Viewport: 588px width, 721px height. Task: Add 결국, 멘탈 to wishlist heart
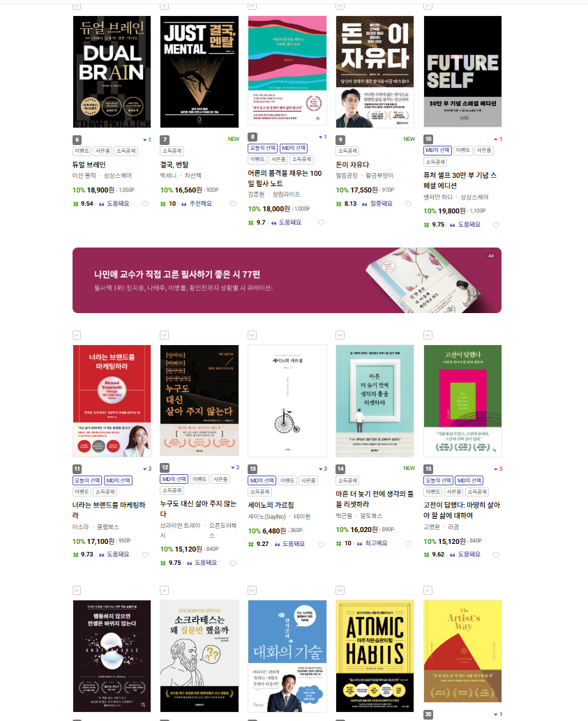point(233,204)
